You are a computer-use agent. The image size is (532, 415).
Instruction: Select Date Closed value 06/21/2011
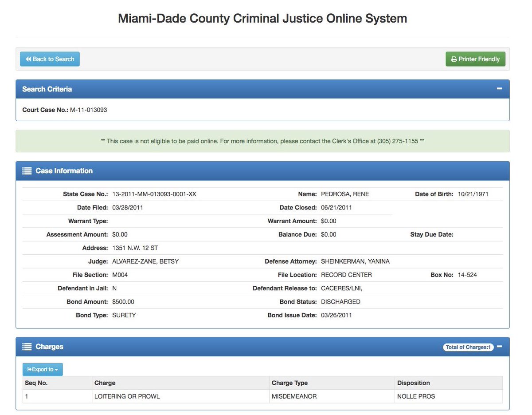point(336,207)
